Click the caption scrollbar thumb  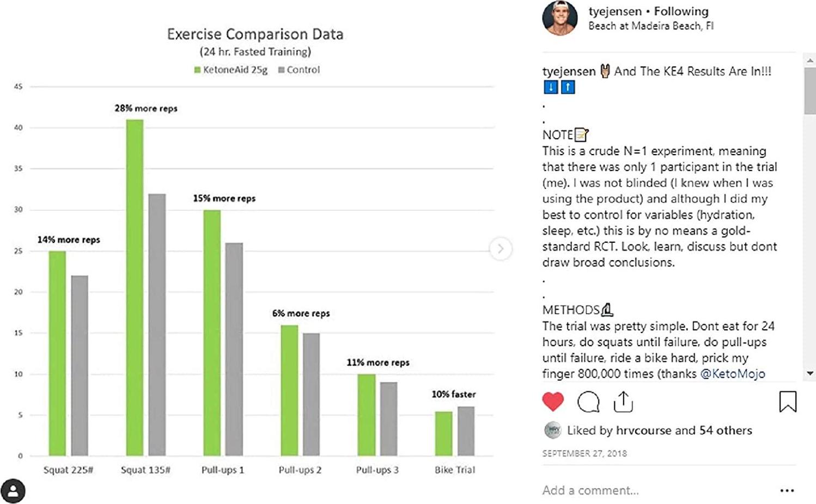click(809, 90)
